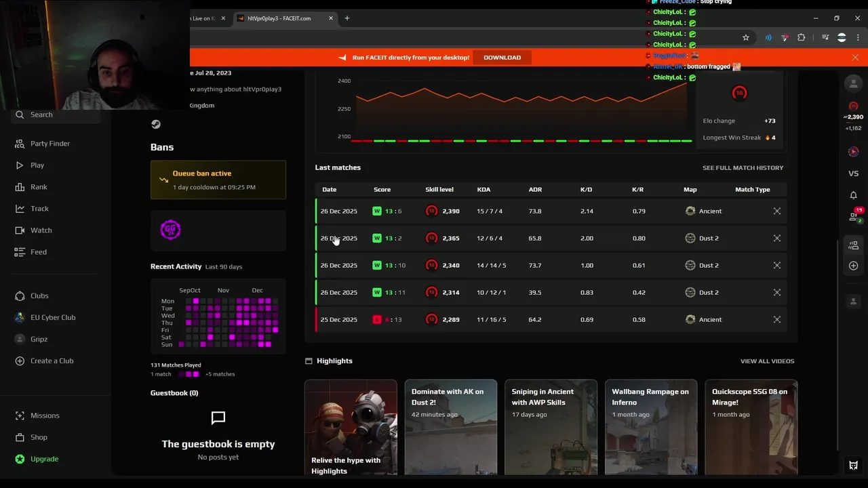
Task: Click the party members icon
Action: click(x=854, y=245)
